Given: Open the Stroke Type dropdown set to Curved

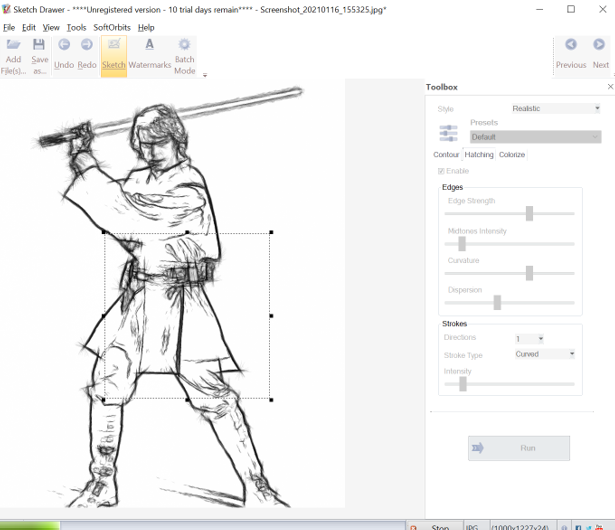Looking at the screenshot, I should [x=545, y=354].
